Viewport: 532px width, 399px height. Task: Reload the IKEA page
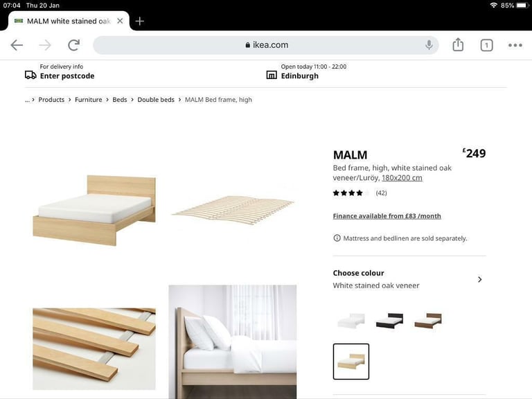click(73, 45)
